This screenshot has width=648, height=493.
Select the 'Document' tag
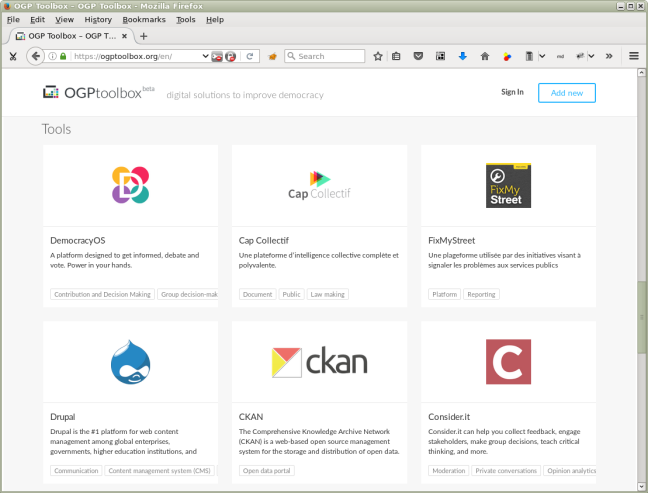257,294
